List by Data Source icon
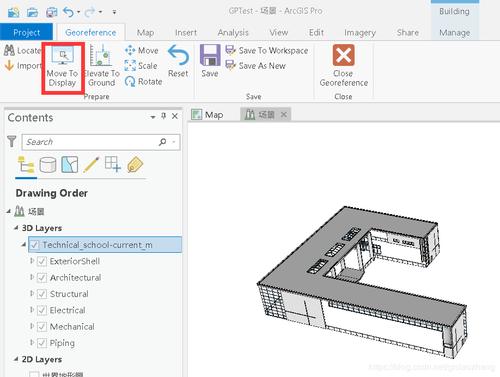The width and height of the screenshot is (500, 377). coord(48,164)
